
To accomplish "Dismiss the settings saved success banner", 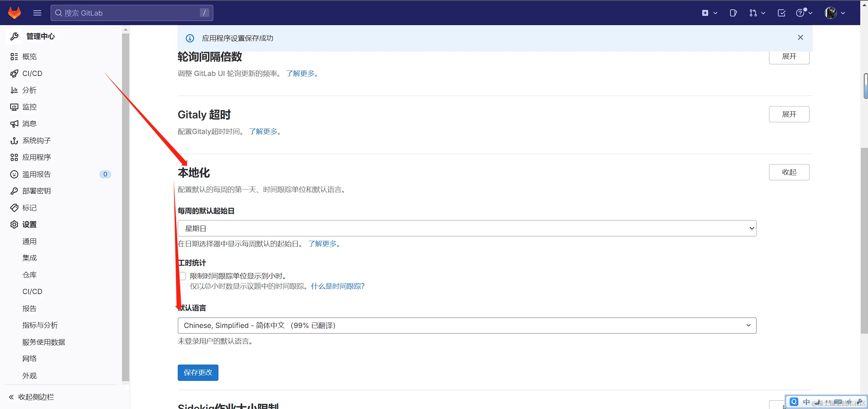I will click(800, 37).
